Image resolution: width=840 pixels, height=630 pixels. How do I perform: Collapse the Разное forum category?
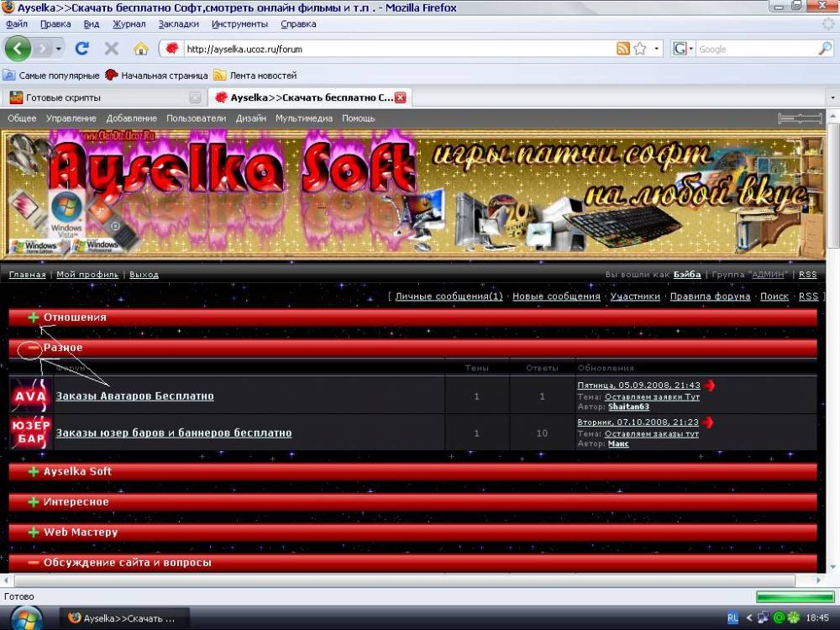point(34,348)
